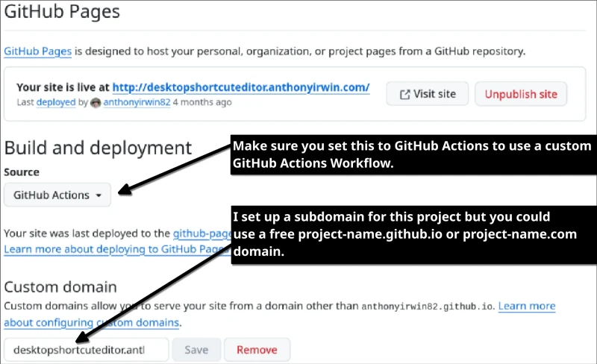Click the Save custom domain button

(x=196, y=349)
